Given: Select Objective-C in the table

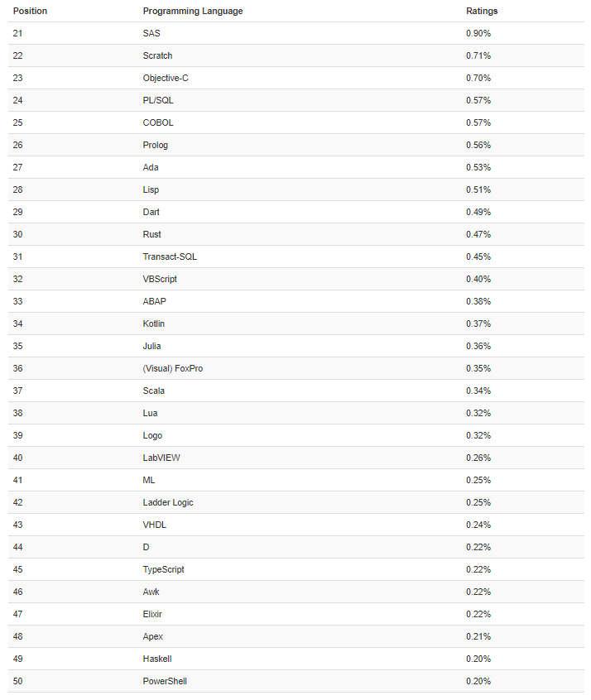Looking at the screenshot, I should tap(166, 78).
